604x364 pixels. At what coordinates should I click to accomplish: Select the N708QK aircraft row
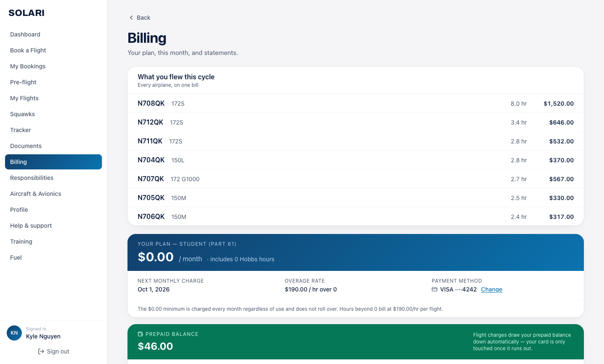pos(356,103)
